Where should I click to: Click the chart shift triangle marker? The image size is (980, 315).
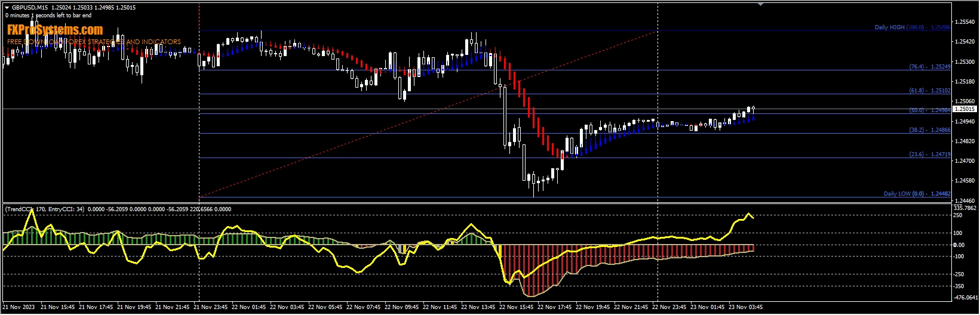(760, 4)
